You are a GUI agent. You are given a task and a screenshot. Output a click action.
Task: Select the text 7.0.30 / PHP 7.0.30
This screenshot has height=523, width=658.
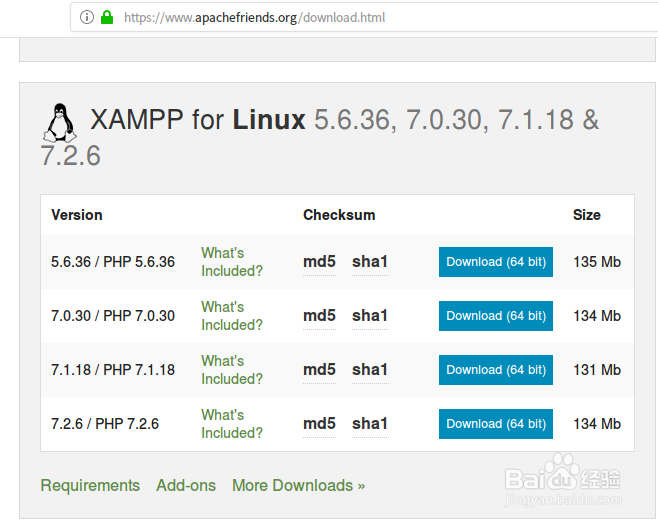click(113, 316)
